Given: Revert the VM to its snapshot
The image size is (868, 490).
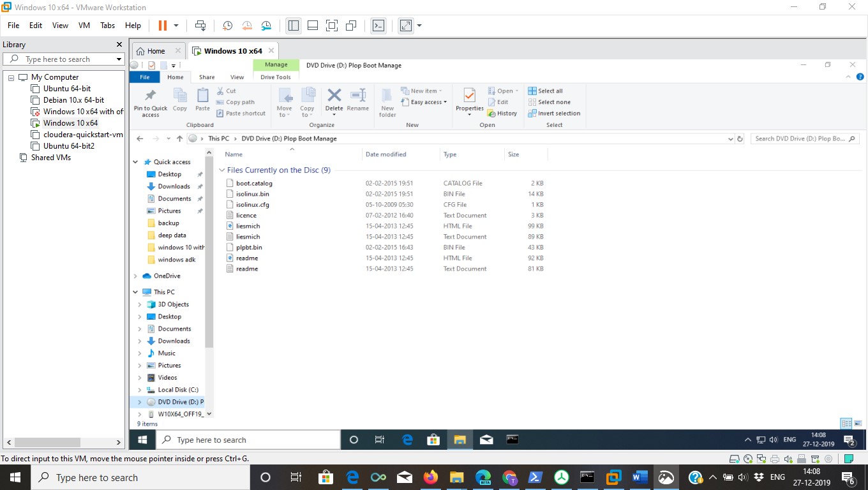Looking at the screenshot, I should point(247,26).
